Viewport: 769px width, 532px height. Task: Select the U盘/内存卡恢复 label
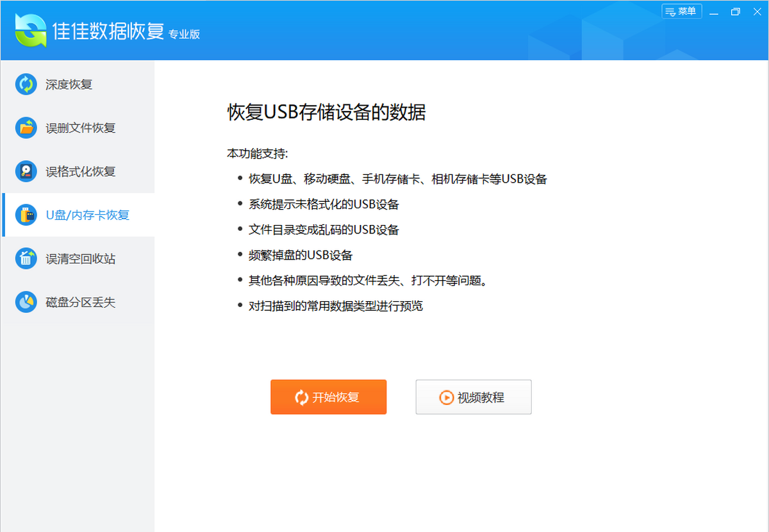point(88,215)
